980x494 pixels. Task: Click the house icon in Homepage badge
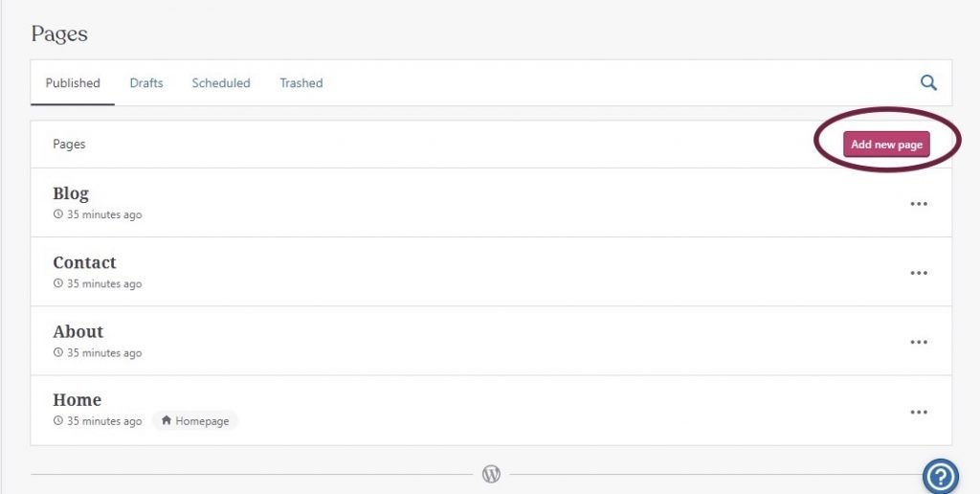click(x=167, y=421)
